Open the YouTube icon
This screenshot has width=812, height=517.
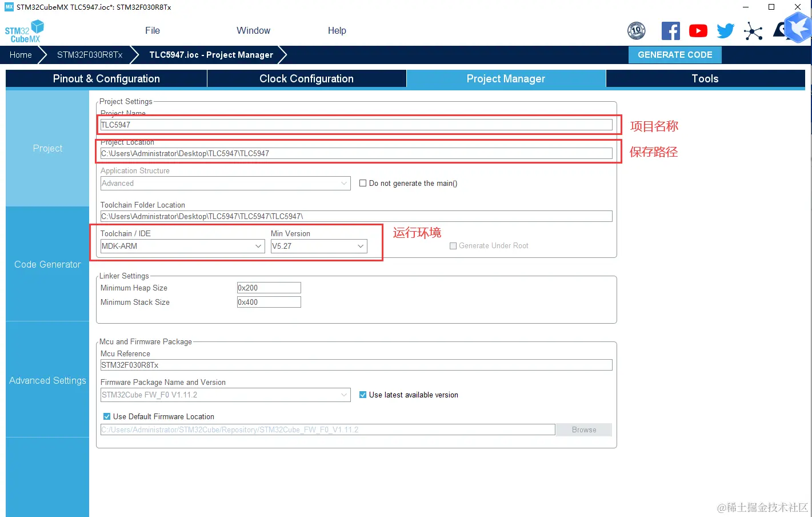698,31
